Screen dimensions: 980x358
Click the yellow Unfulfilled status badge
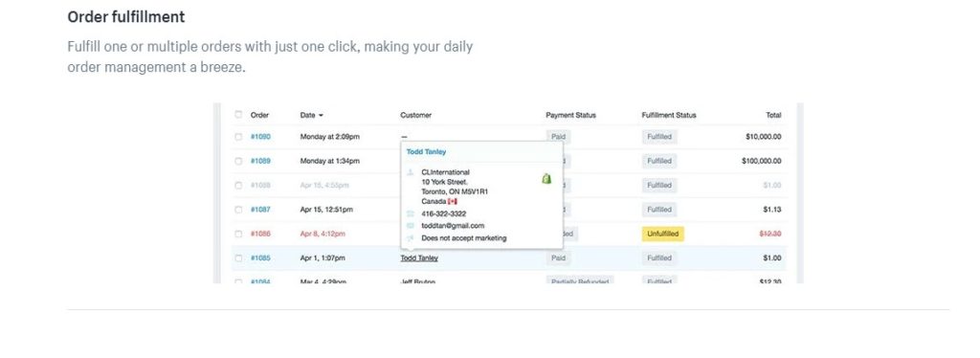[662, 234]
